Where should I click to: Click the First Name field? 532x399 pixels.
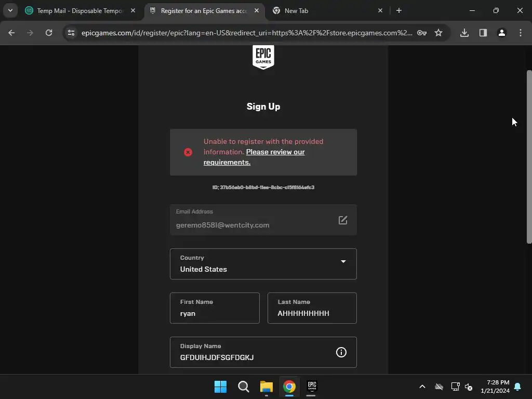click(x=215, y=308)
